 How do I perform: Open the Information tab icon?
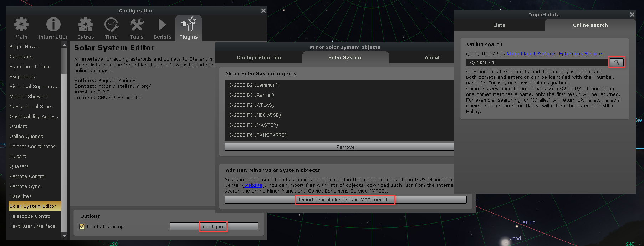(53, 28)
